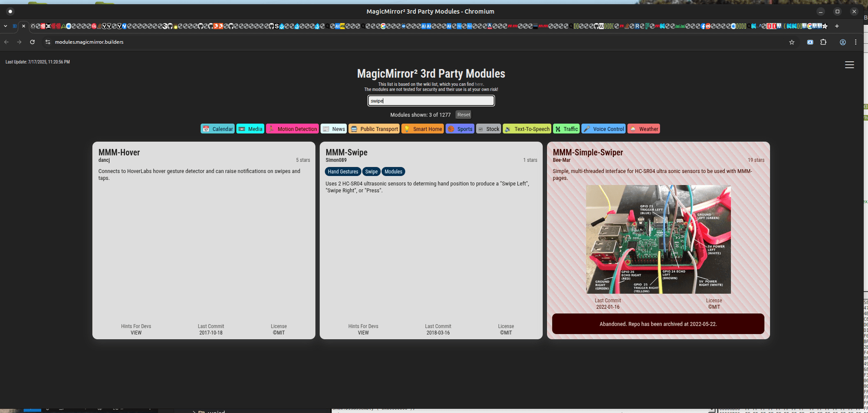
Task: Filter by Calendar category
Action: point(217,129)
